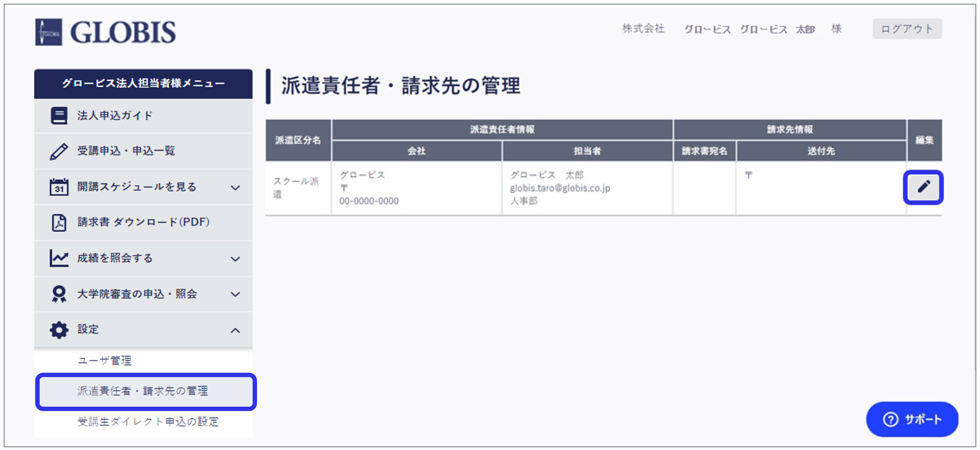Click the gear icon beside 設定

click(59, 329)
